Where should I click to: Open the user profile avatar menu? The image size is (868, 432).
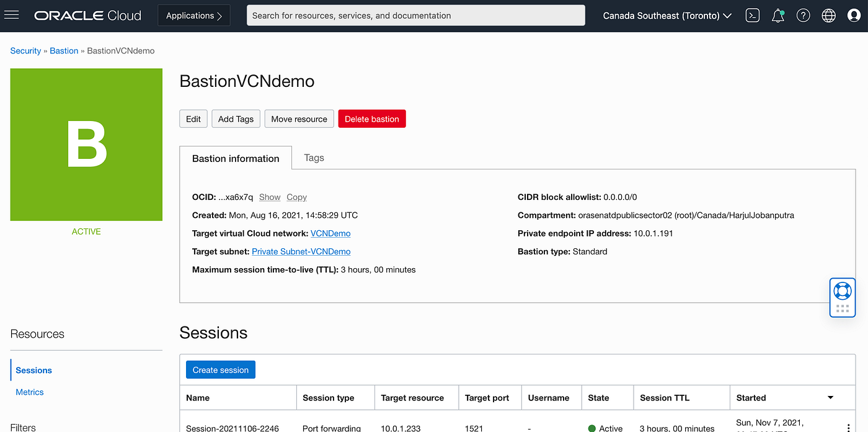(x=854, y=15)
